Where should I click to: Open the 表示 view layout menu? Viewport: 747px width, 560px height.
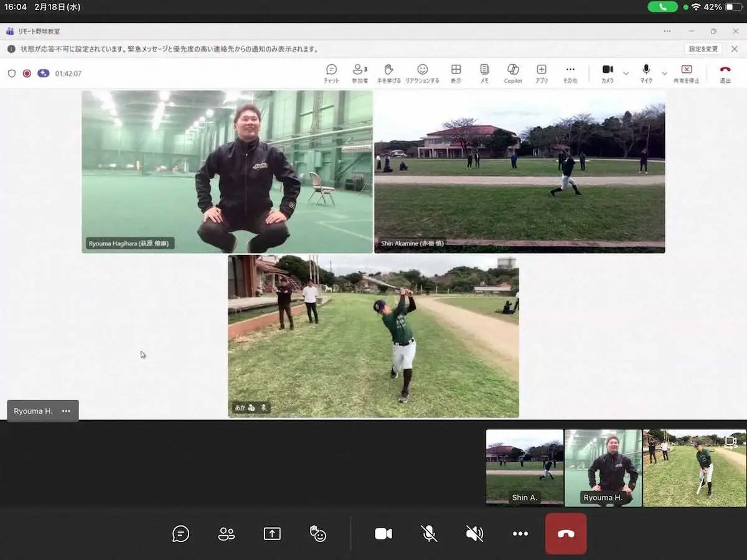click(x=456, y=73)
